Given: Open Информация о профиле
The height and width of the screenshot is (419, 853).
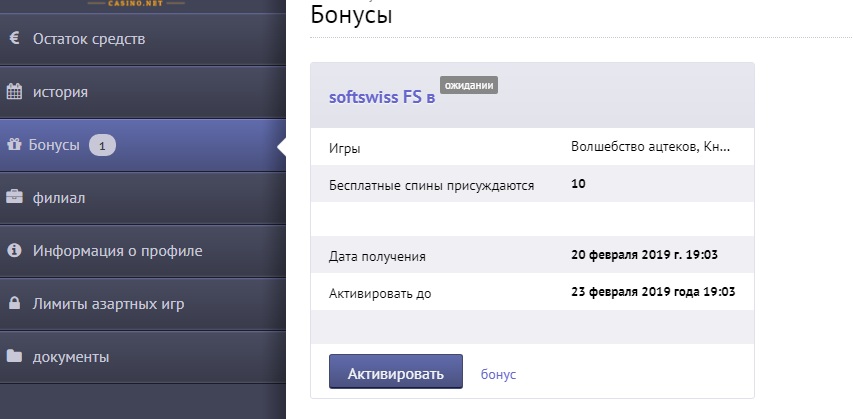Looking at the screenshot, I should [x=117, y=251].
